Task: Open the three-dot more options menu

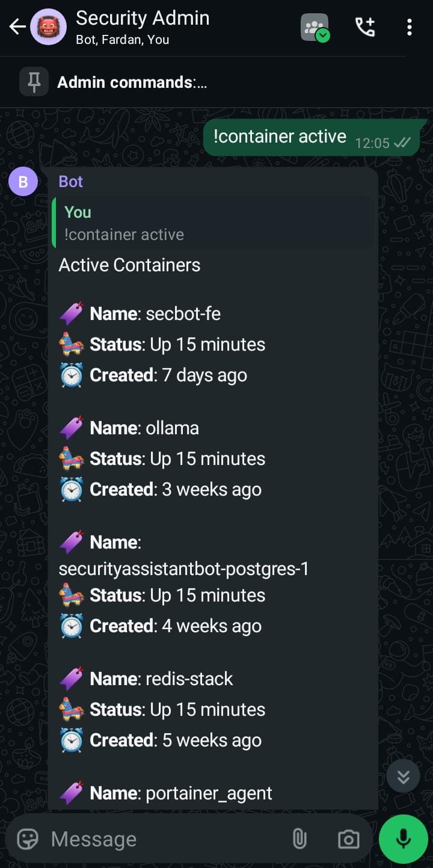Action: coord(410,27)
